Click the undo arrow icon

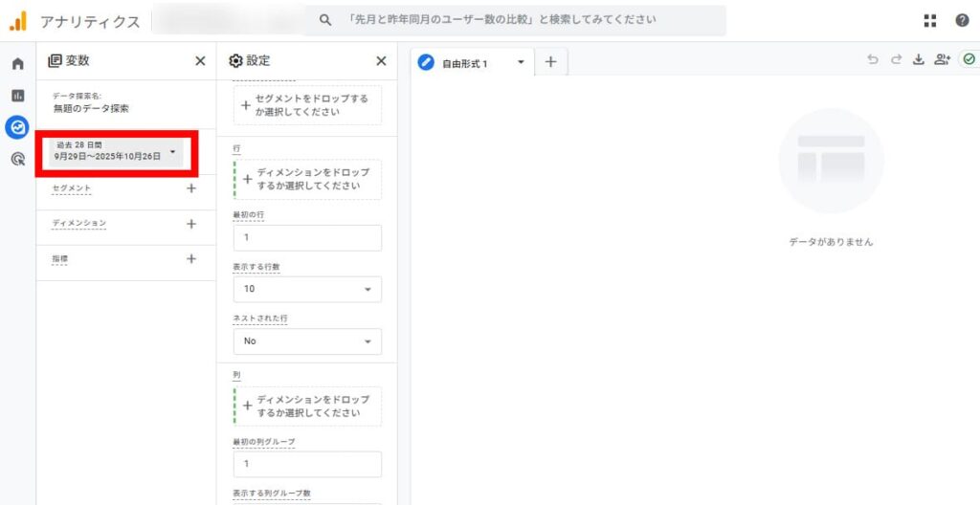(872, 60)
